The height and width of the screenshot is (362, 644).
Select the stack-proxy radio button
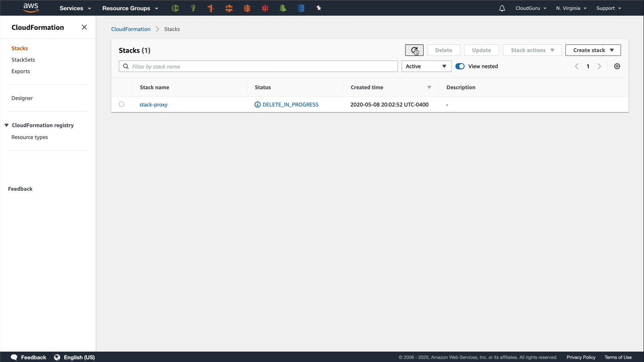tap(121, 104)
